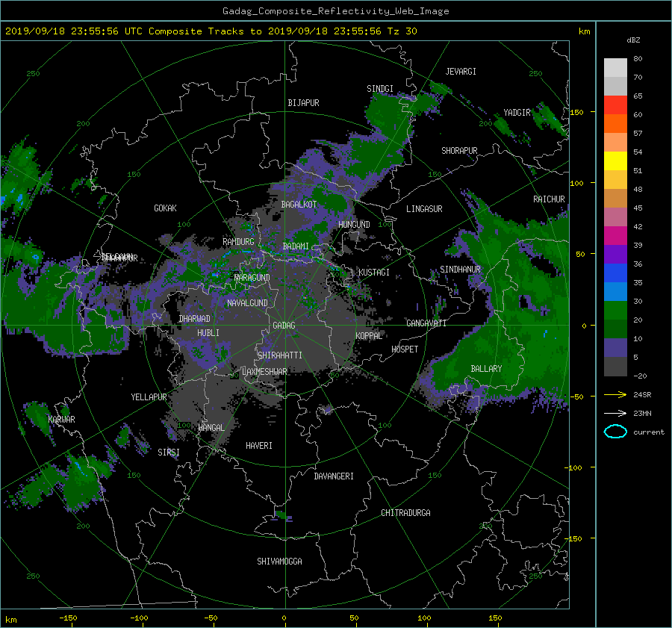The width and height of the screenshot is (672, 628).
Task: Select the GANGAVATI city label
Action: coord(426,323)
